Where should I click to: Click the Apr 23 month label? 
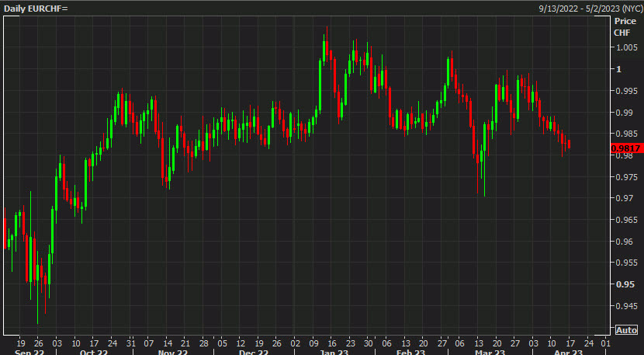pos(569,352)
